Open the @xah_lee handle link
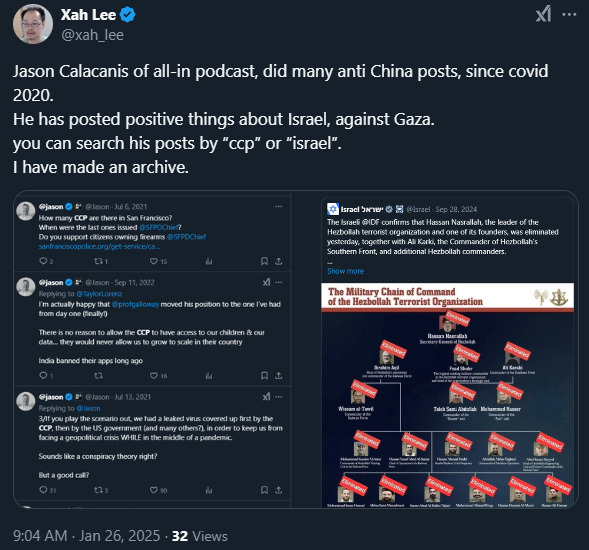Screen dimensions: 589x550 (x=92, y=35)
